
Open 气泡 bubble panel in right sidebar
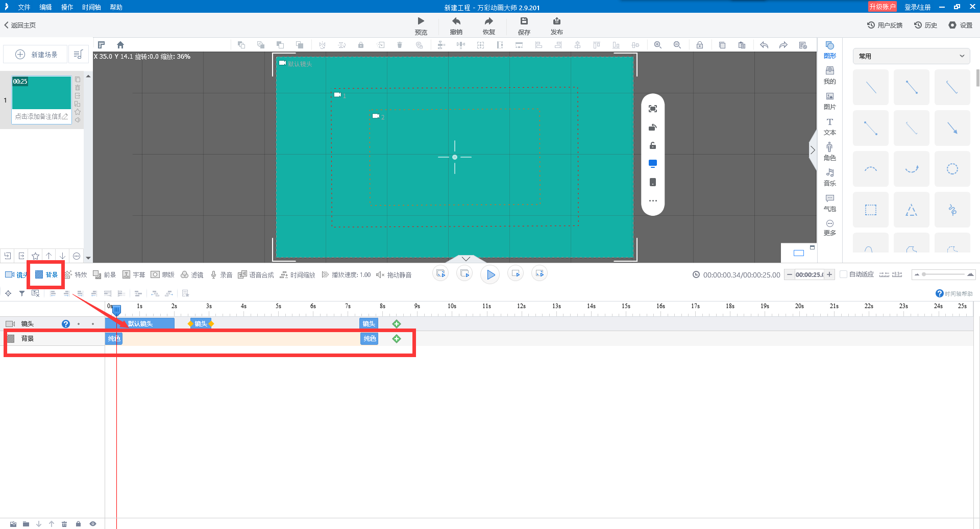pyautogui.click(x=830, y=203)
